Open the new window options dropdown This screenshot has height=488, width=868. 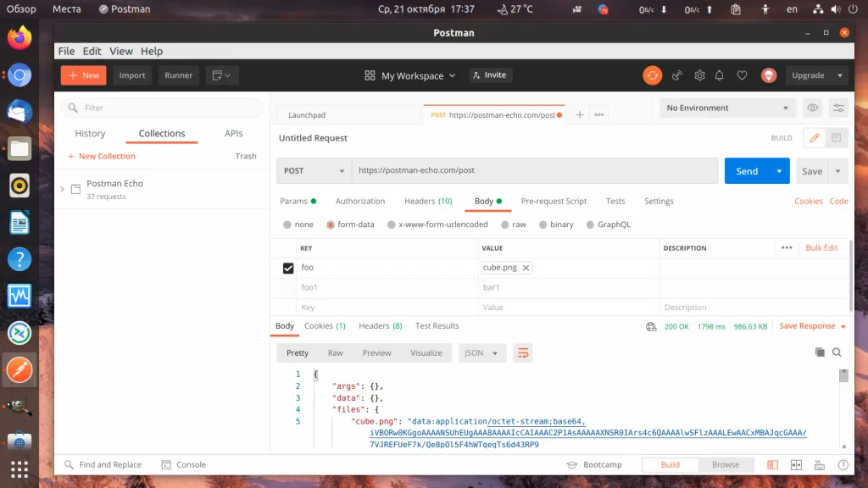pyautogui.click(x=222, y=75)
